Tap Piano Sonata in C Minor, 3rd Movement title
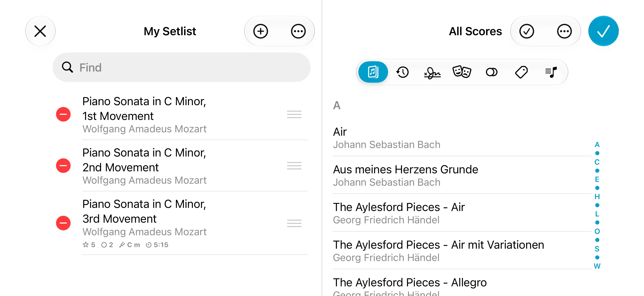This screenshot has height=296, width=644. (144, 211)
